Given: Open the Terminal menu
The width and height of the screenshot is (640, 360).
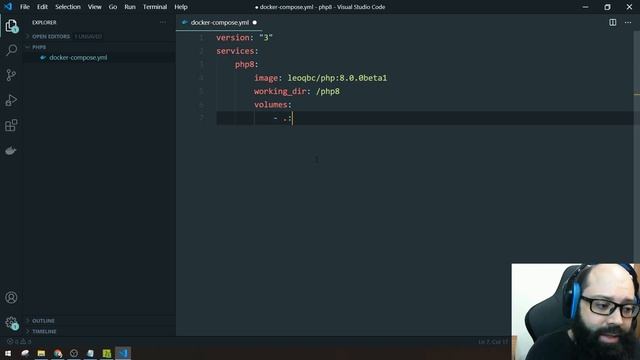Looking at the screenshot, I should point(155,7).
